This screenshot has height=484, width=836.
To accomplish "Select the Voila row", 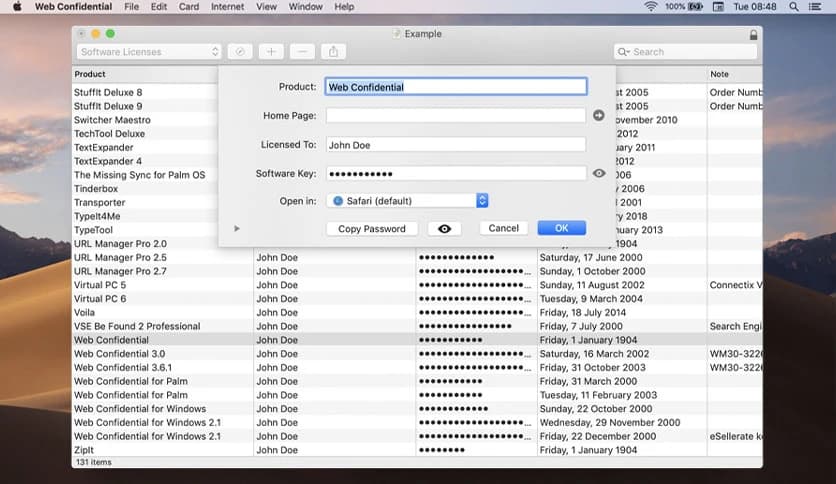I will coord(417,312).
